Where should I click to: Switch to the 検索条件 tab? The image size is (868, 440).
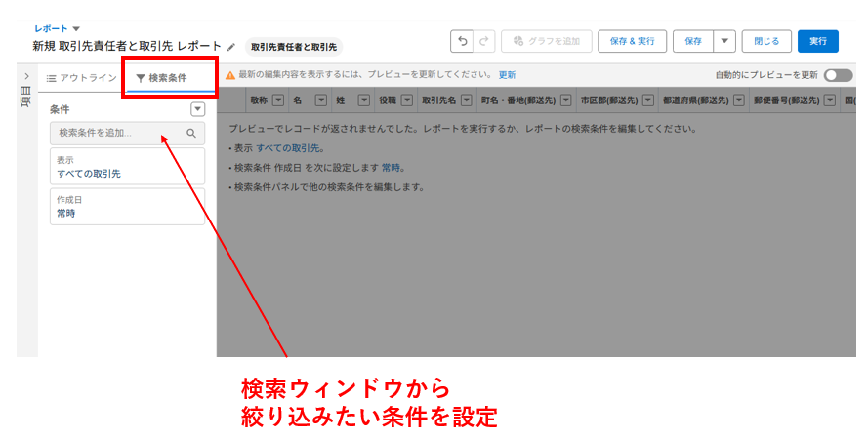click(162, 78)
